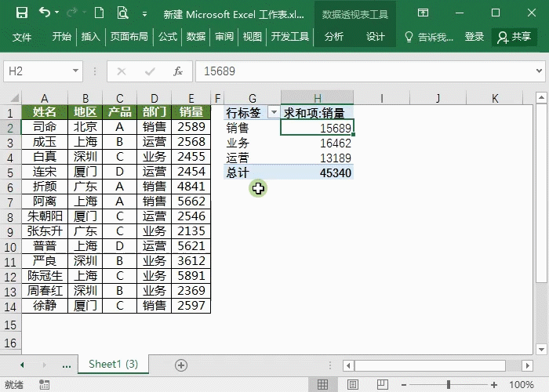Switch to Page Break Preview icon
Viewport: 549px width, 392px height.
(x=383, y=385)
